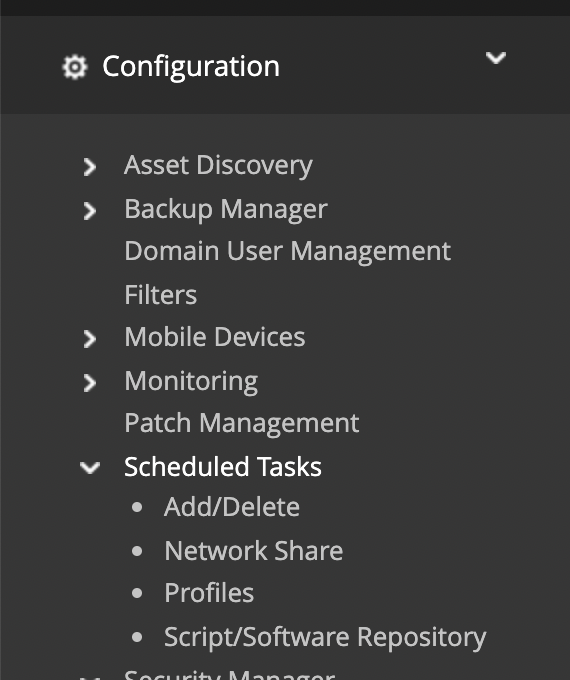The image size is (570, 680).
Task: Select Mobile Devices in sidebar
Action: coord(215,337)
